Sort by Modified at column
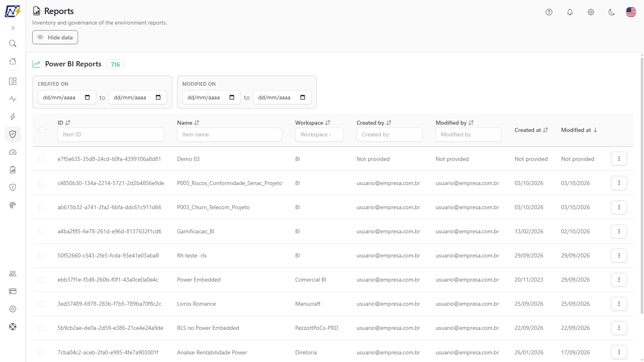 (x=579, y=130)
